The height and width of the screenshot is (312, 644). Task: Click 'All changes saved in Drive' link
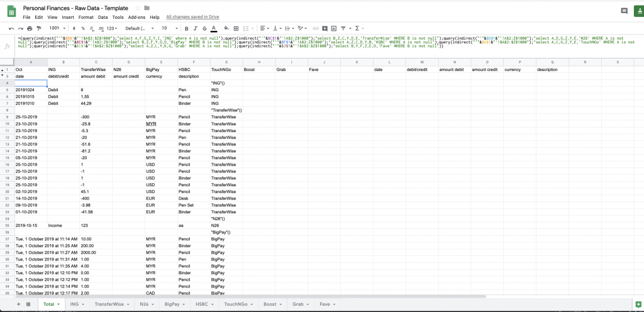(x=192, y=17)
